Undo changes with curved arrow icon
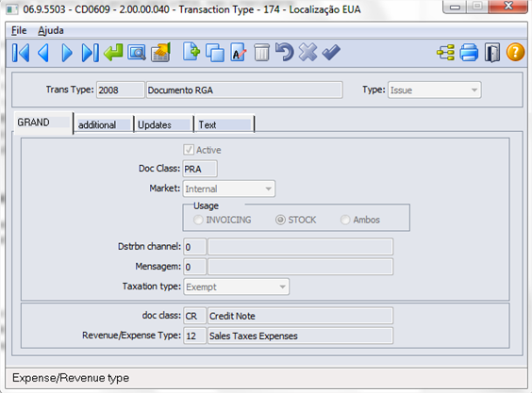The height and width of the screenshot is (393, 532). pyautogui.click(x=284, y=52)
